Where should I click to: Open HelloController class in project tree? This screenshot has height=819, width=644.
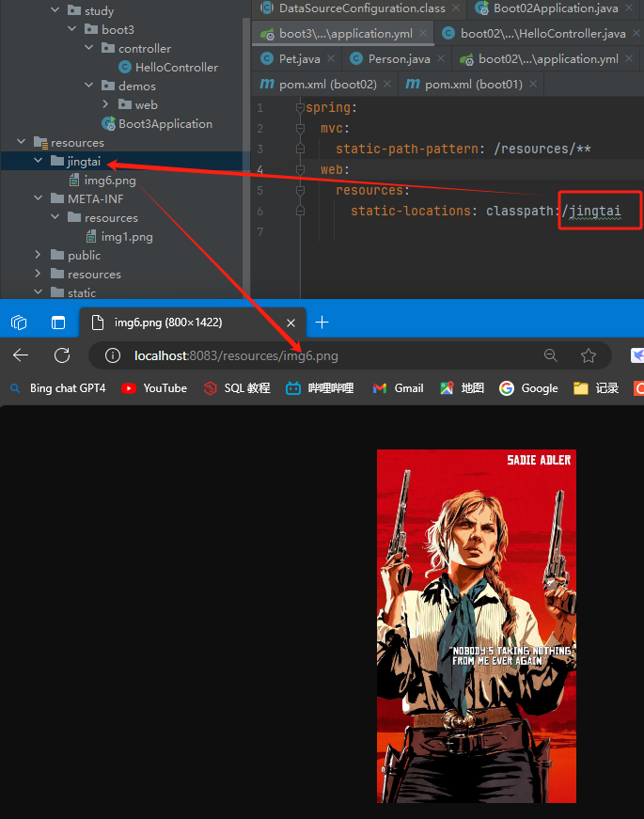coord(176,67)
